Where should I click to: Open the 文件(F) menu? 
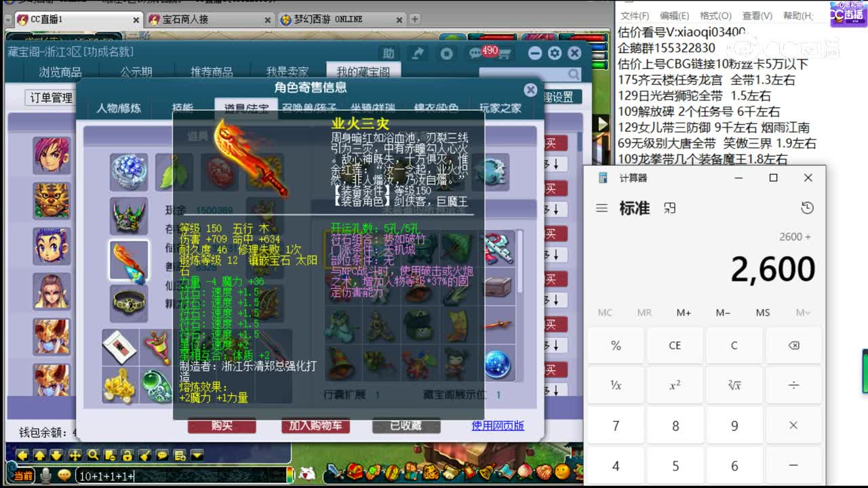click(637, 15)
